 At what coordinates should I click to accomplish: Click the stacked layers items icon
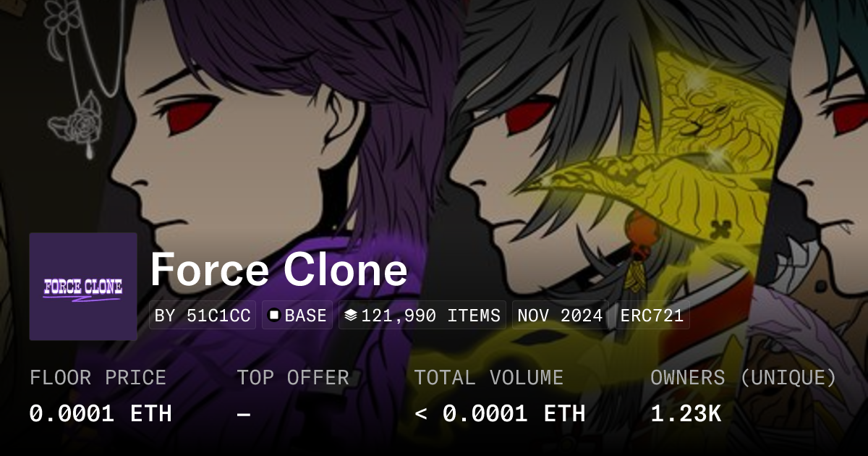tap(351, 316)
